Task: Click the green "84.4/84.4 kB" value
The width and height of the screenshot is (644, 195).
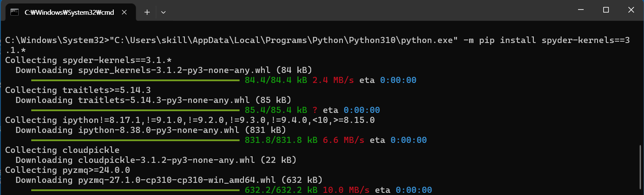Action: point(276,80)
